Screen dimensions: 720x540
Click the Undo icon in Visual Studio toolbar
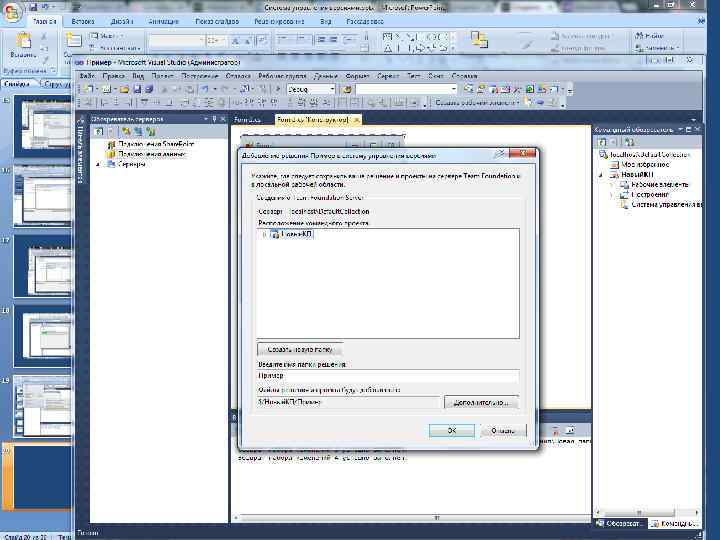pos(205,90)
